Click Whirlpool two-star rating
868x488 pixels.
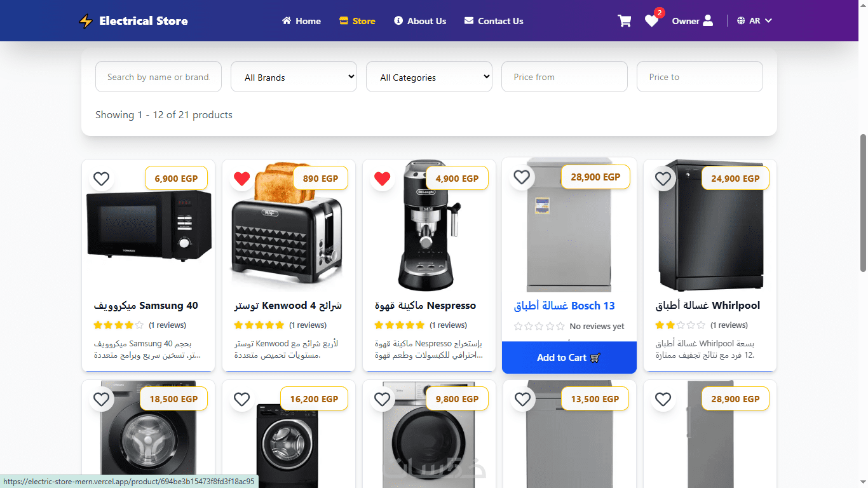pyautogui.click(x=681, y=325)
